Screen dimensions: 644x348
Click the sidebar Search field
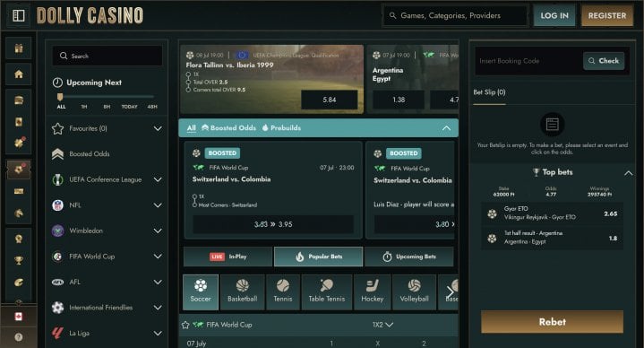(107, 56)
